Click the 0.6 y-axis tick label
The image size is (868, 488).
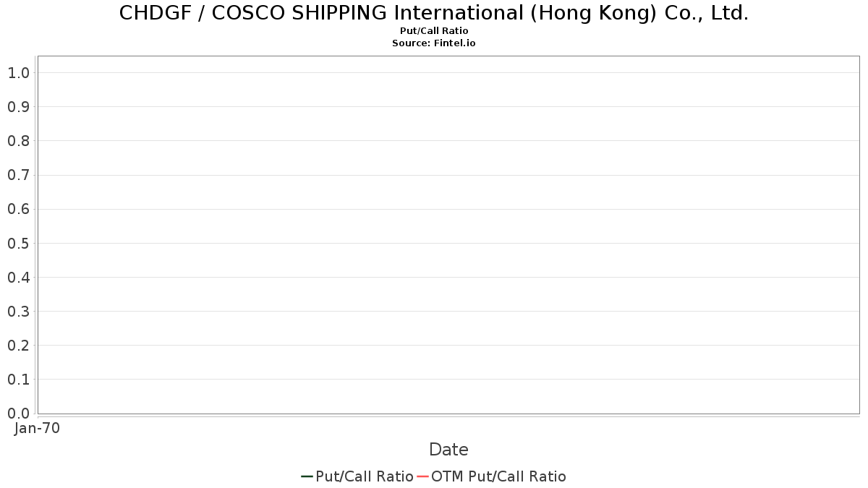pyautogui.click(x=19, y=210)
